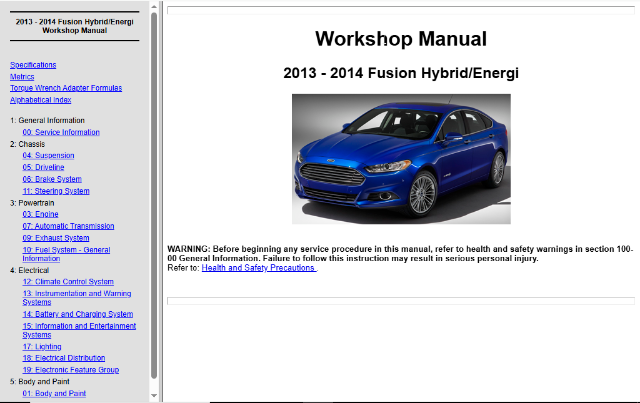Open 09: Exhaust System section
The width and height of the screenshot is (640, 403).
pyautogui.click(x=56, y=238)
